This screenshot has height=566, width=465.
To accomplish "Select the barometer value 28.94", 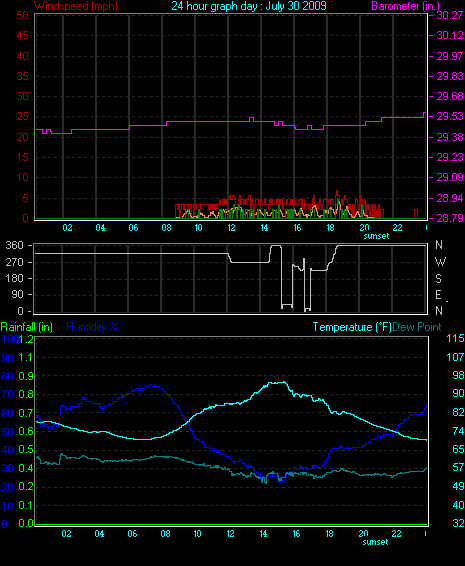I will (450, 198).
